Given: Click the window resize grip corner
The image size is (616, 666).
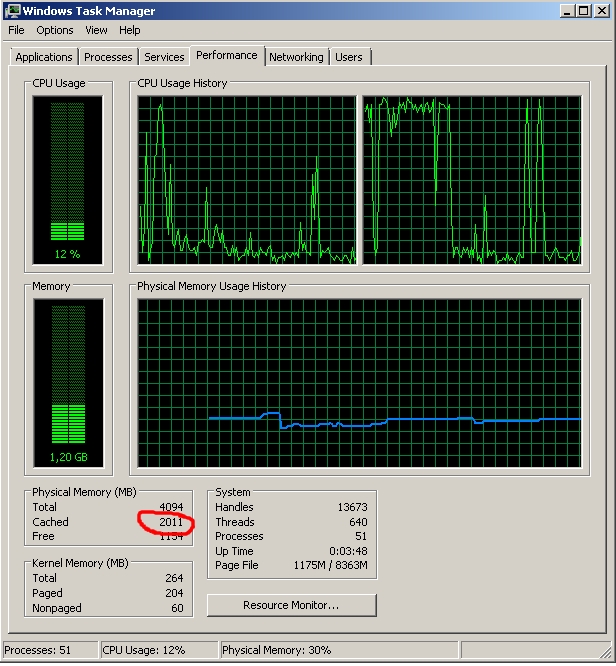Looking at the screenshot, I should coord(605,653).
